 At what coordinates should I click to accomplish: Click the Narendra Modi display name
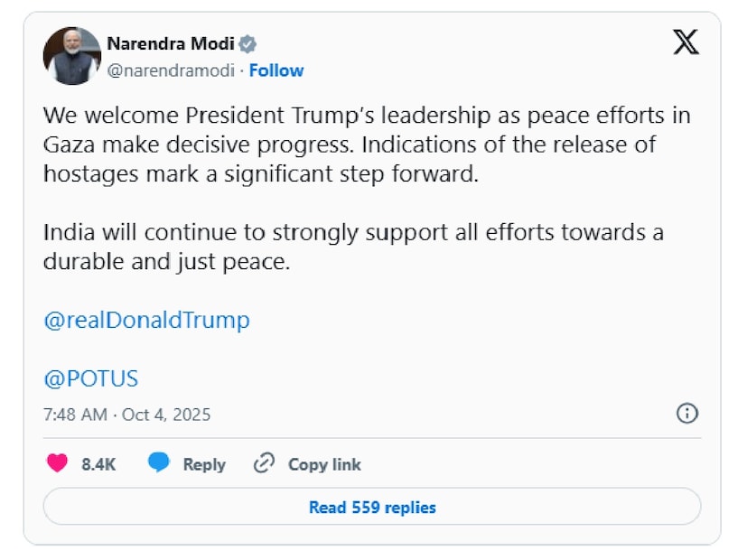click(171, 43)
